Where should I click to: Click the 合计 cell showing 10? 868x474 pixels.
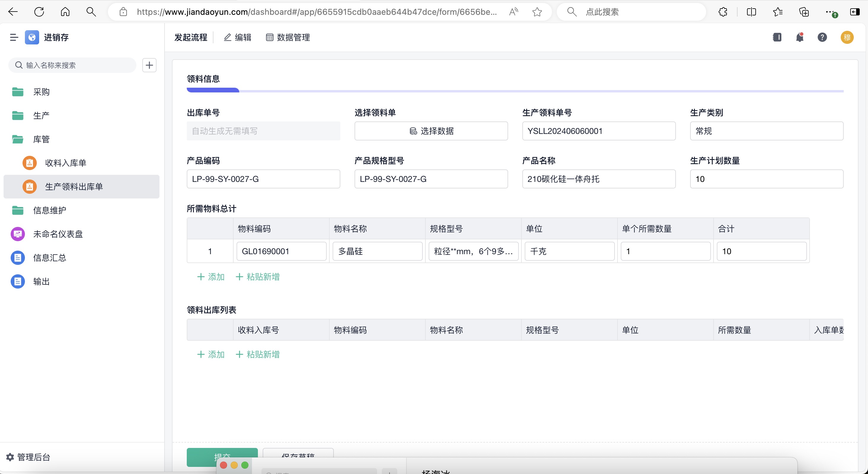click(762, 251)
